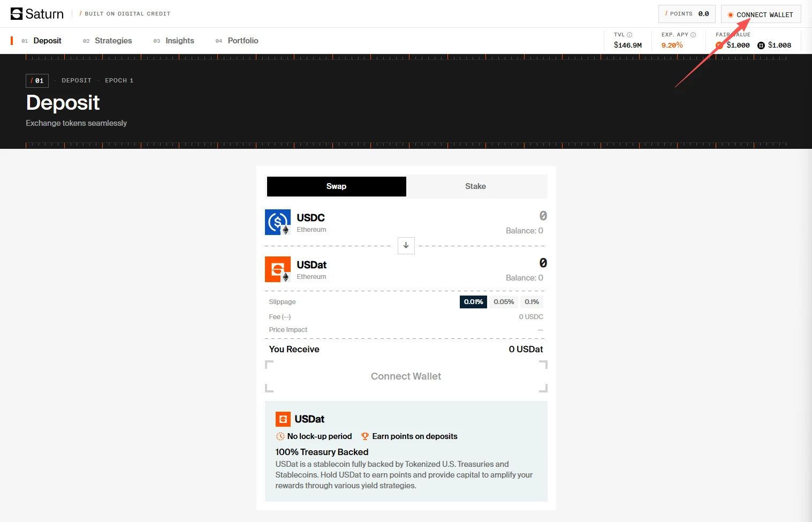Click the 0 USDC fee value
Image resolution: width=812 pixels, height=522 pixels.
pyautogui.click(x=531, y=317)
